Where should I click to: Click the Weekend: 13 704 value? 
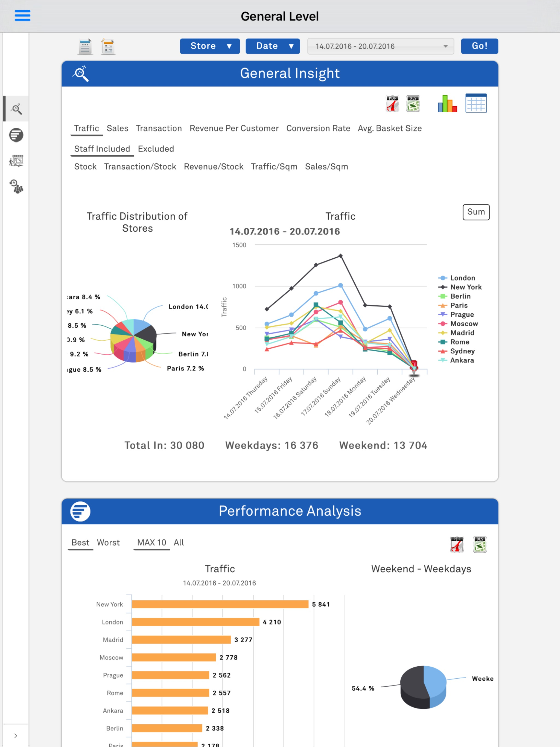click(383, 445)
